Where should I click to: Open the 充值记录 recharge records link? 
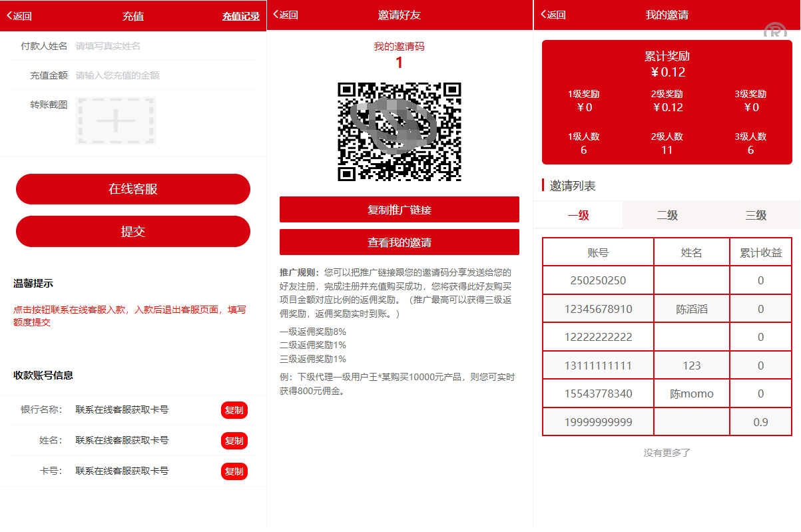[x=240, y=16]
